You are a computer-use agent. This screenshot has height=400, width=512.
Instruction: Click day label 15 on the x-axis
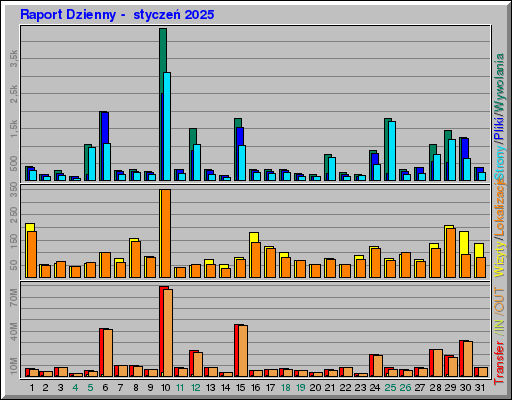[240, 388]
